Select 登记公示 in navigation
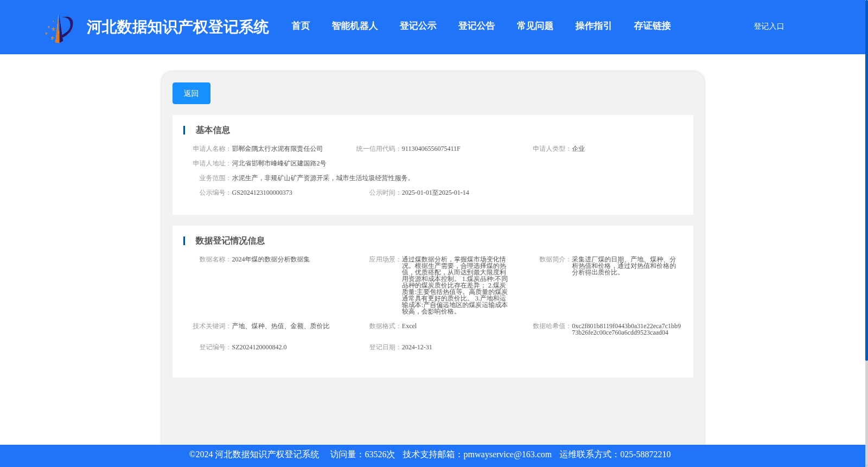The height and width of the screenshot is (467, 868). pyautogui.click(x=418, y=26)
